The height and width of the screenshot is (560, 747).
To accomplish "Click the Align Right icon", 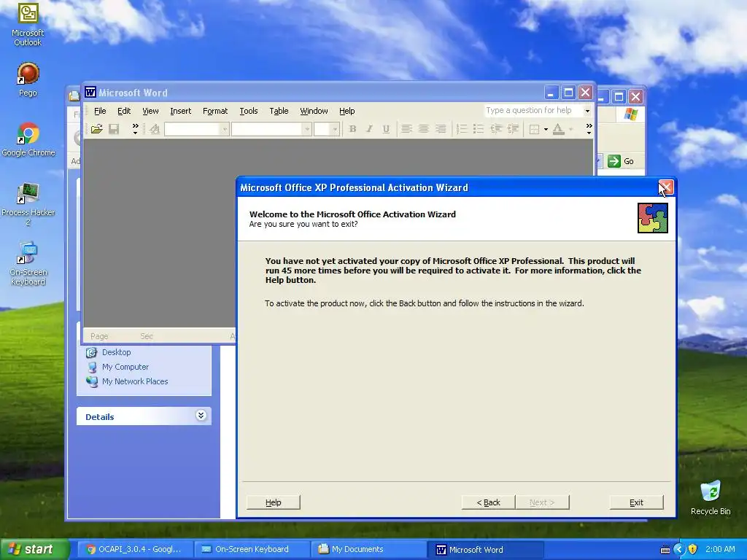I will pyautogui.click(x=441, y=128).
